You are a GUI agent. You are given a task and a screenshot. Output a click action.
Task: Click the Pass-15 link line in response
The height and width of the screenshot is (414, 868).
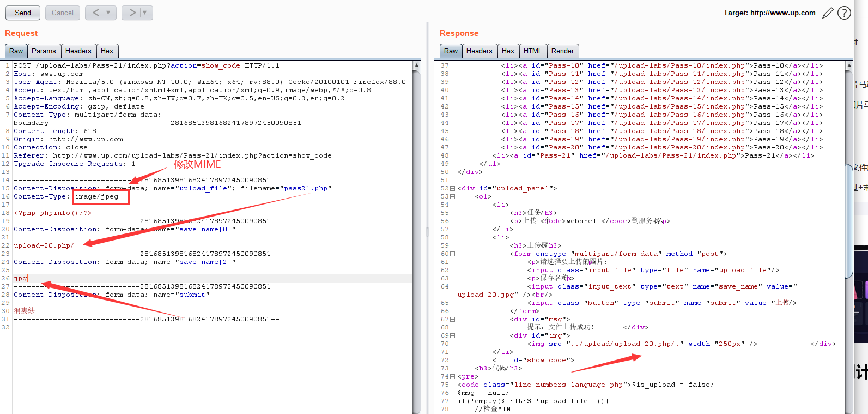(662, 106)
